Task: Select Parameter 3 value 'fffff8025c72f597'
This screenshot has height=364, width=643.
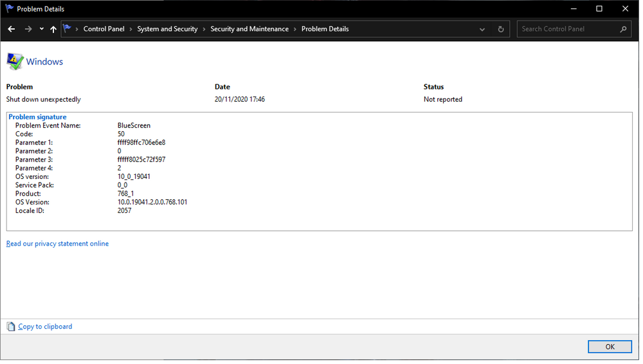Action: (x=142, y=160)
